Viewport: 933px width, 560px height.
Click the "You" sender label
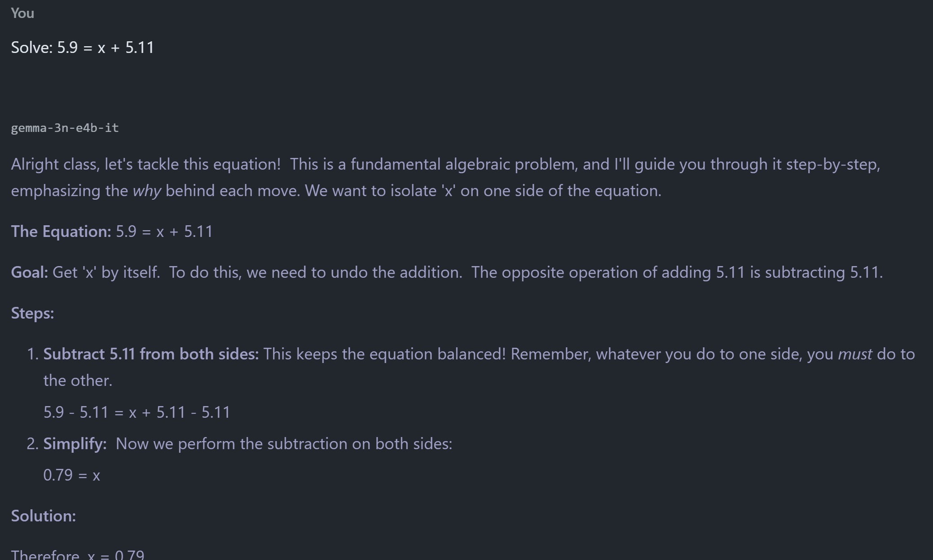point(22,13)
